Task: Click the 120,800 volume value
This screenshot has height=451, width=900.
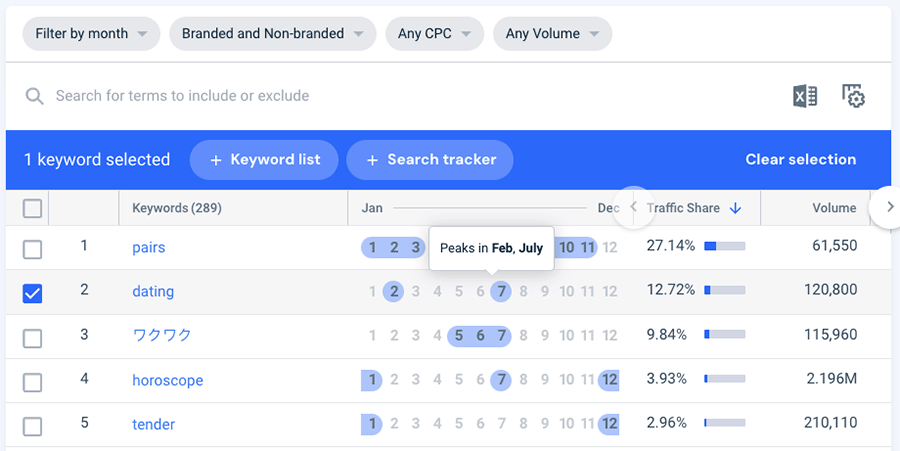Action: tap(831, 290)
